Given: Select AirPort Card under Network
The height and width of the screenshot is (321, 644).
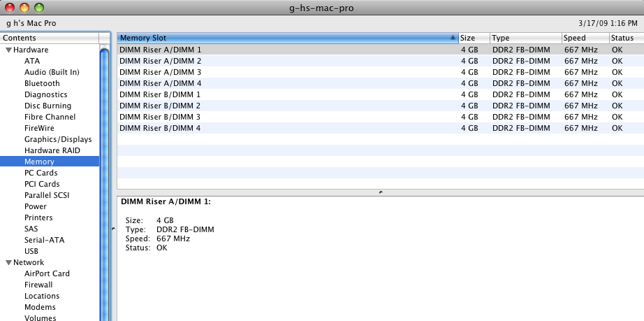Looking at the screenshot, I should pyautogui.click(x=47, y=273).
